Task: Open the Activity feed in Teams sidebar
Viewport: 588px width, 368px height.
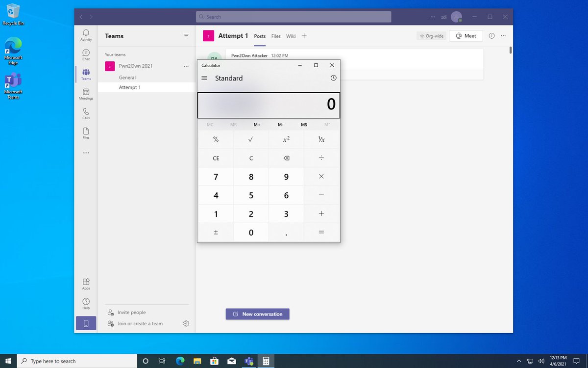Action: tap(86, 35)
